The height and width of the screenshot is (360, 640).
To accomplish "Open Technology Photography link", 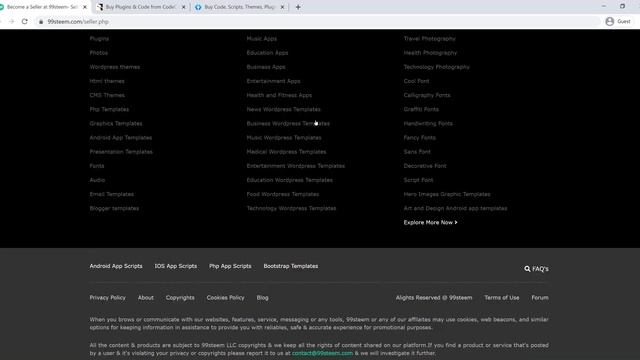I will coord(437,67).
